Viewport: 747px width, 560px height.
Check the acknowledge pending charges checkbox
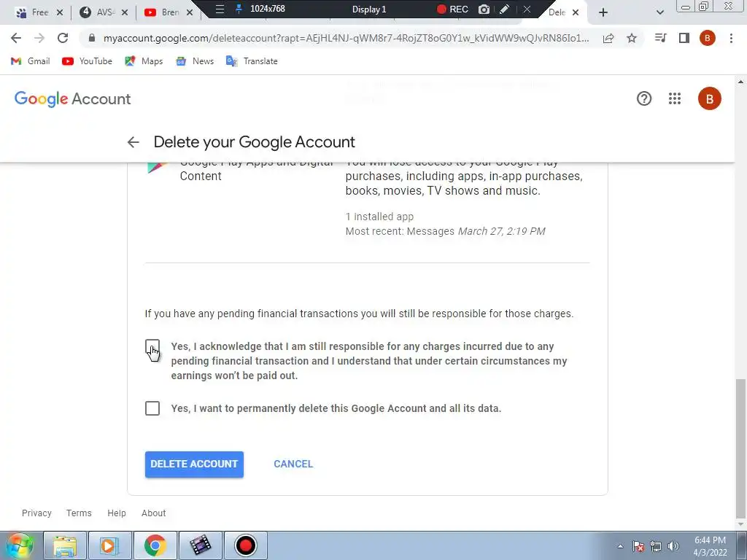pos(152,346)
